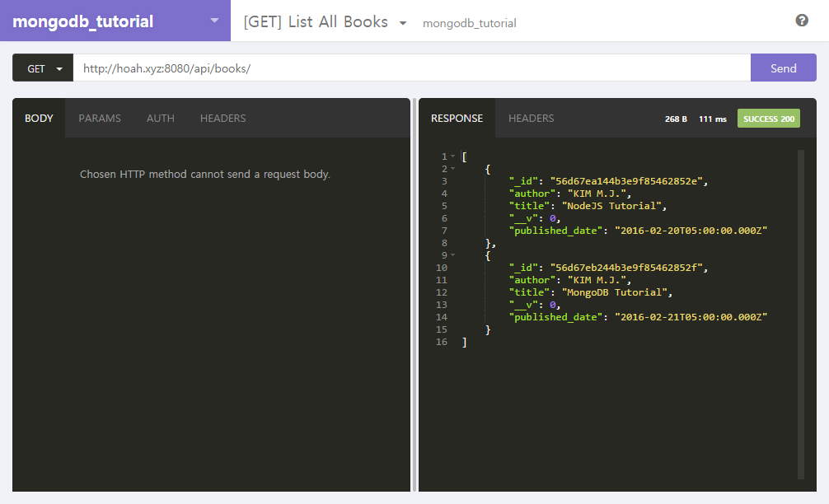Open the mongodb_tutorial workspace dropdown arrow
The width and height of the screenshot is (829, 504).
[214, 21]
